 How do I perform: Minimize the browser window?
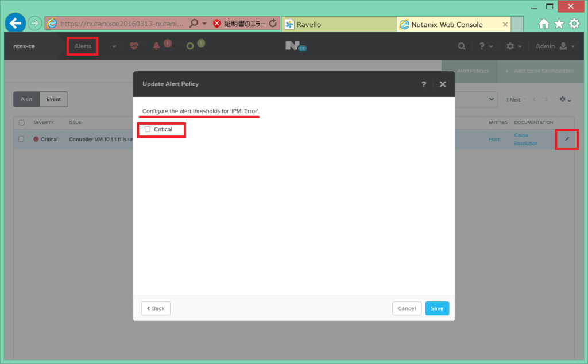(534, 7)
